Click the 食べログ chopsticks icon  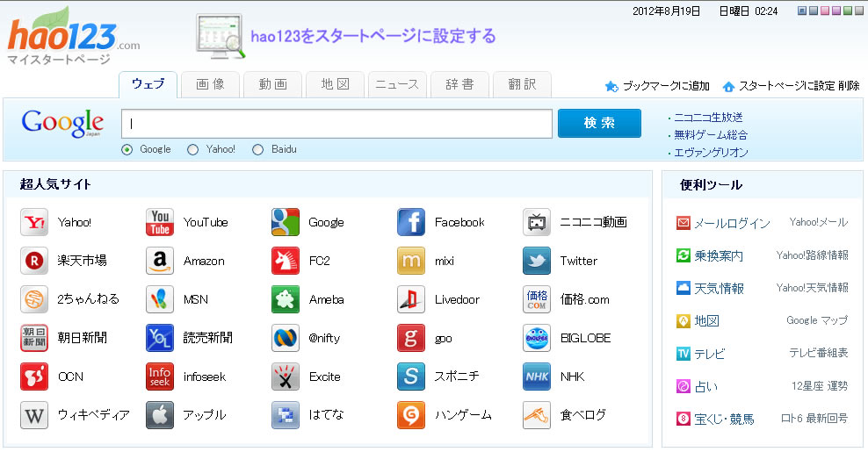[x=537, y=415]
